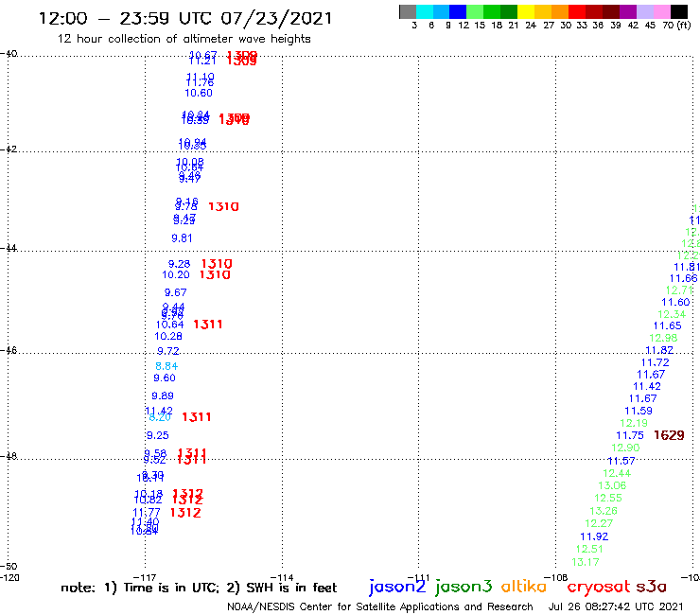Click wave height value "9.81"
700x615 pixels.
point(182,238)
